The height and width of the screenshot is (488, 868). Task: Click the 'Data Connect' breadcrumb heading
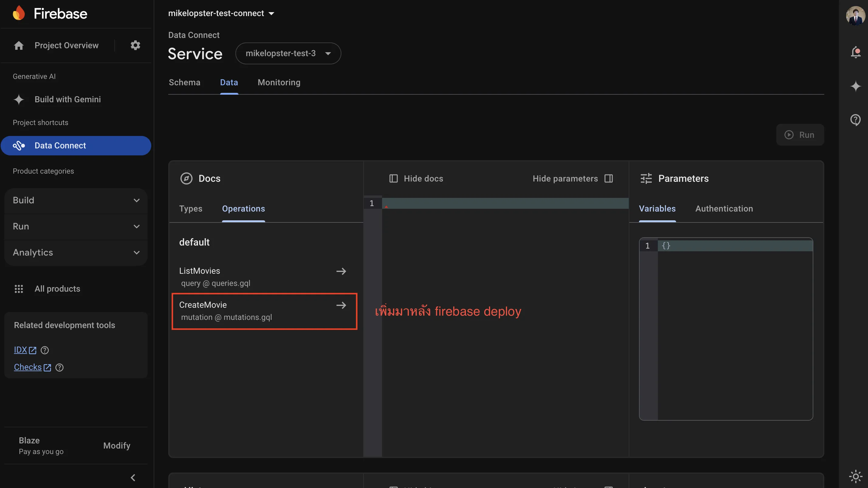click(194, 35)
